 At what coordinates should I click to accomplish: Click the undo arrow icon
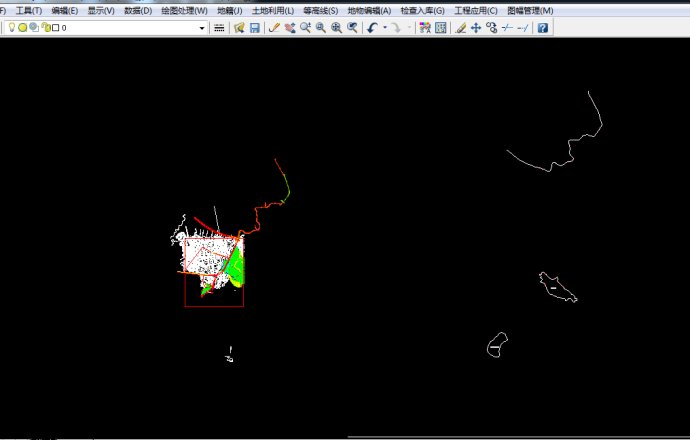pos(372,28)
